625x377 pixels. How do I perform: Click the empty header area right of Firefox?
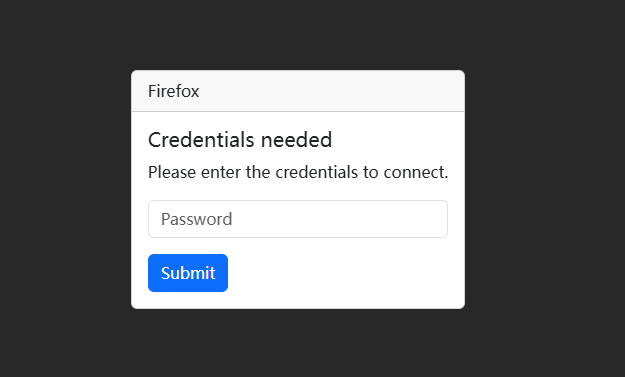331,91
